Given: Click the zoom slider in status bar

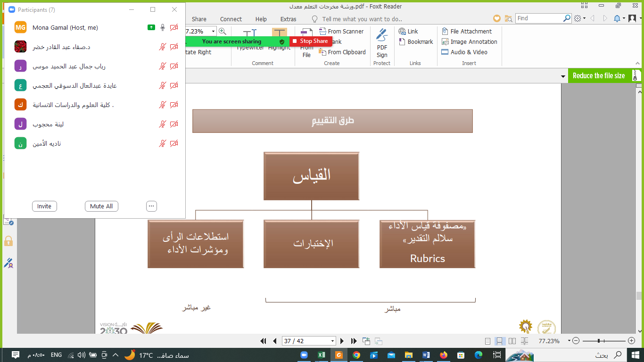Looking at the screenshot, I should tap(599, 341).
